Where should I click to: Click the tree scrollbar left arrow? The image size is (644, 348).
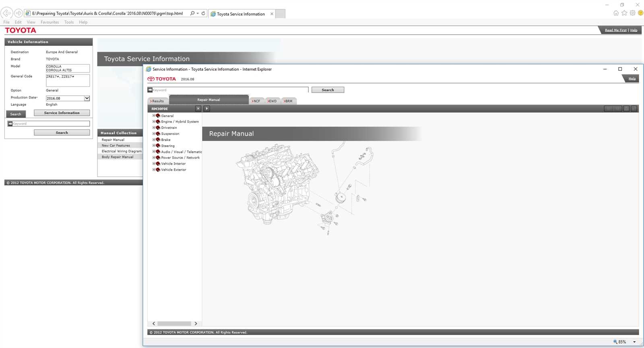(154, 323)
